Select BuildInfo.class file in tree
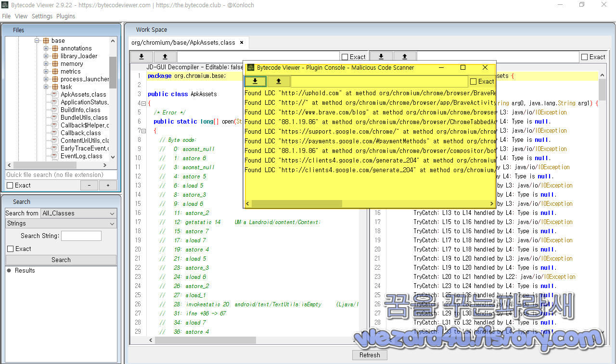Image resolution: width=616 pixels, height=364 pixels. [x=80, y=110]
